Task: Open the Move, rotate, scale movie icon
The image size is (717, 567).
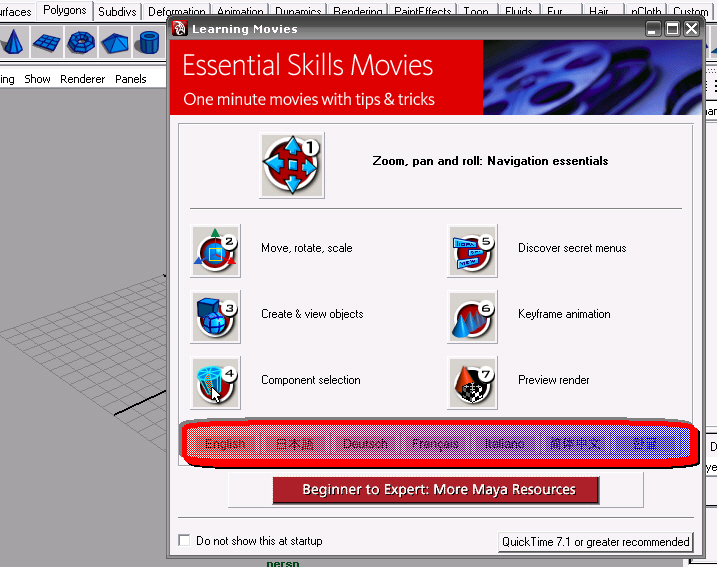Action: click(215, 251)
